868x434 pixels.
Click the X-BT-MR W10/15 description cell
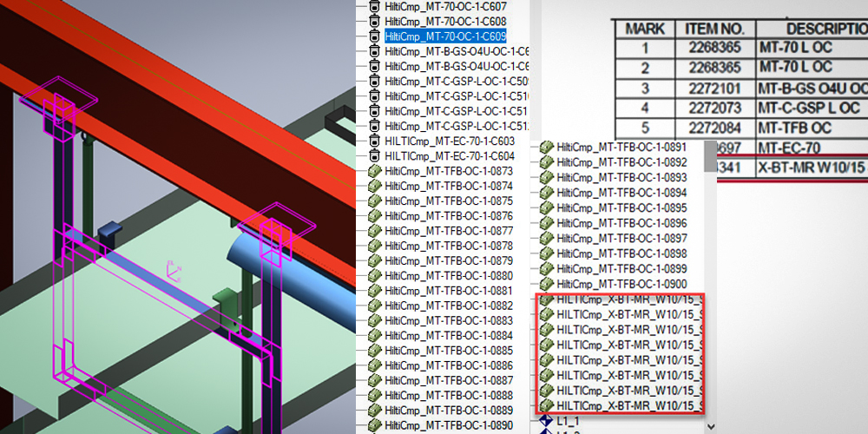point(812,168)
